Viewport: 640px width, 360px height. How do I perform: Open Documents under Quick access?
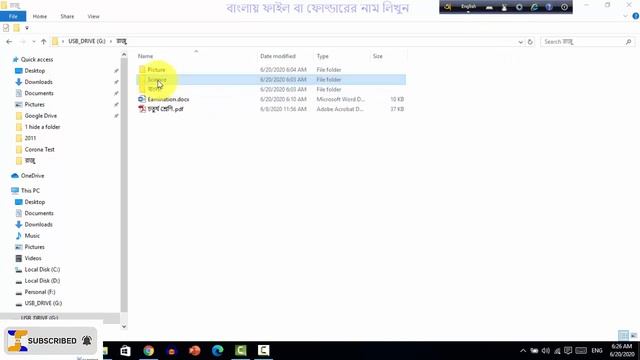point(39,93)
